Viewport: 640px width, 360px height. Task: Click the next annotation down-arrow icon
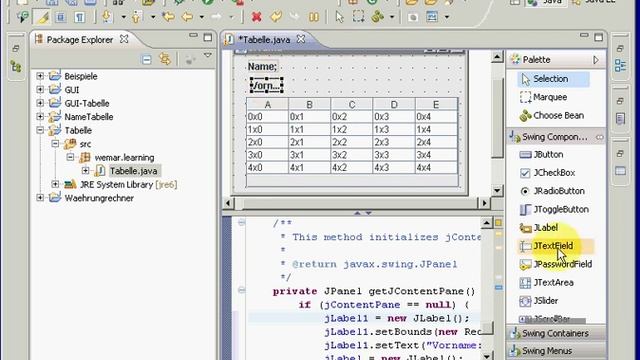click(x=107, y=17)
